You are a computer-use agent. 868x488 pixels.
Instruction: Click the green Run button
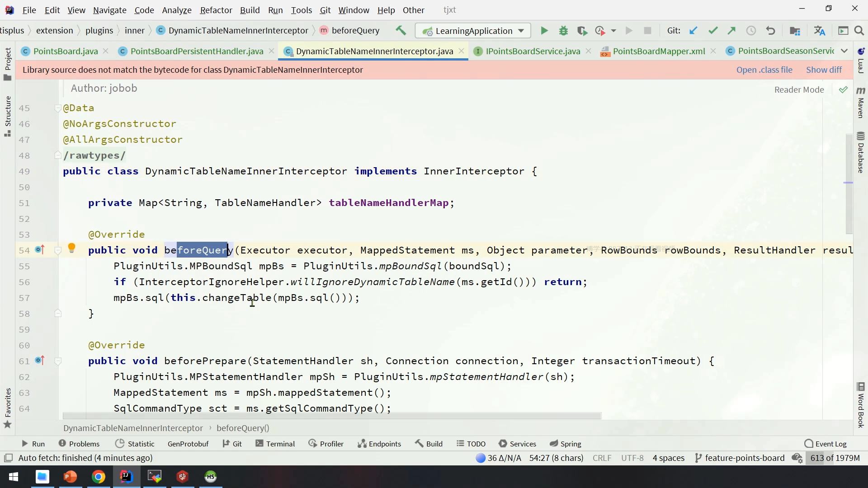tap(544, 31)
